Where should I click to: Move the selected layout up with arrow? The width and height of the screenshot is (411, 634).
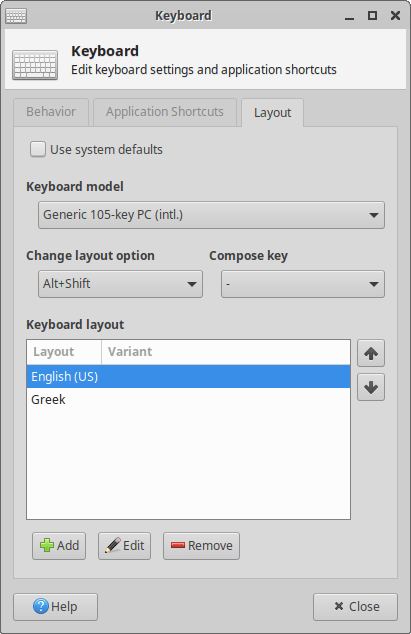pyautogui.click(x=371, y=353)
